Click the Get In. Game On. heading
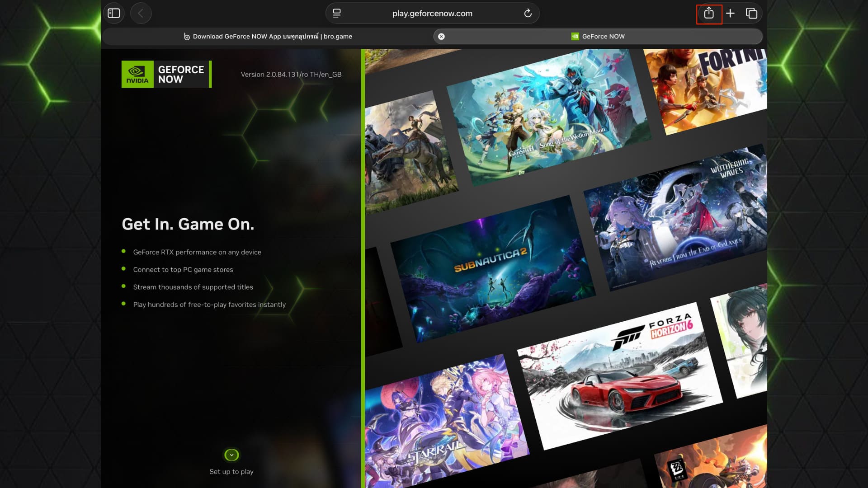 [x=188, y=224]
